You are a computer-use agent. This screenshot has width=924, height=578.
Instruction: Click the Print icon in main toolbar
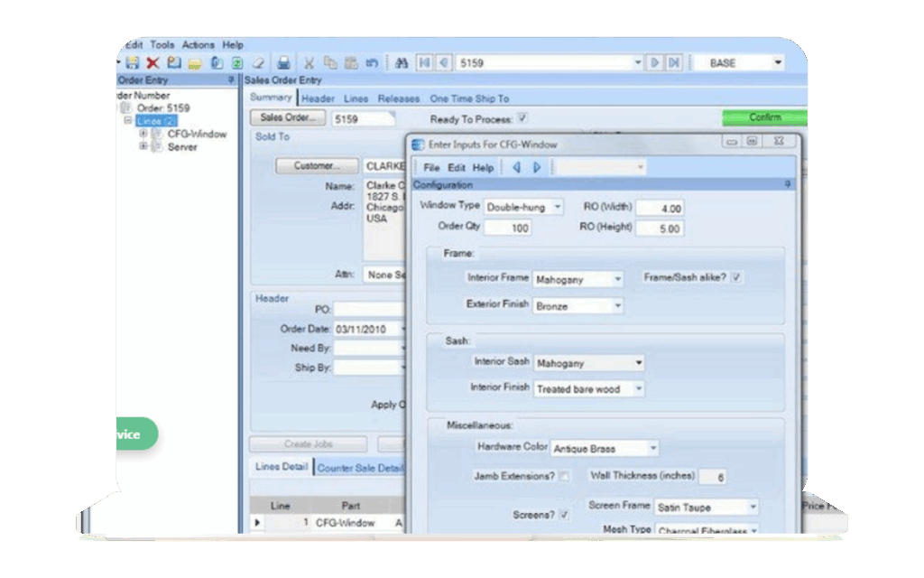[283, 63]
